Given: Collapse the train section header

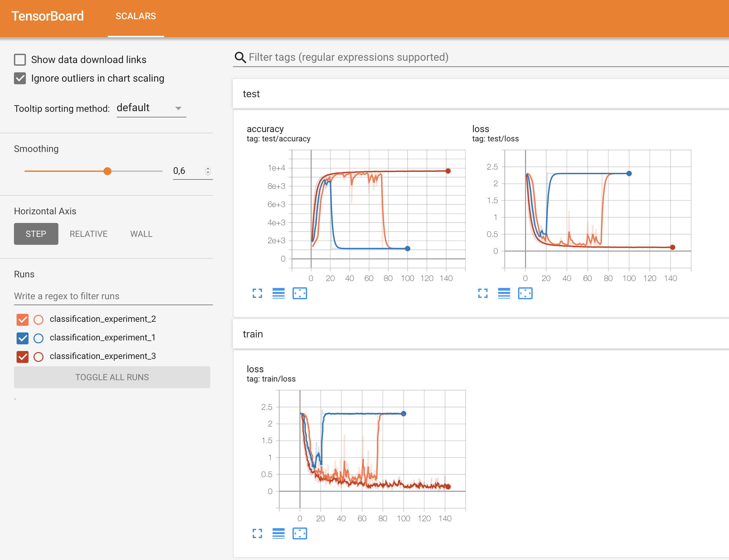Looking at the screenshot, I should pos(252,334).
